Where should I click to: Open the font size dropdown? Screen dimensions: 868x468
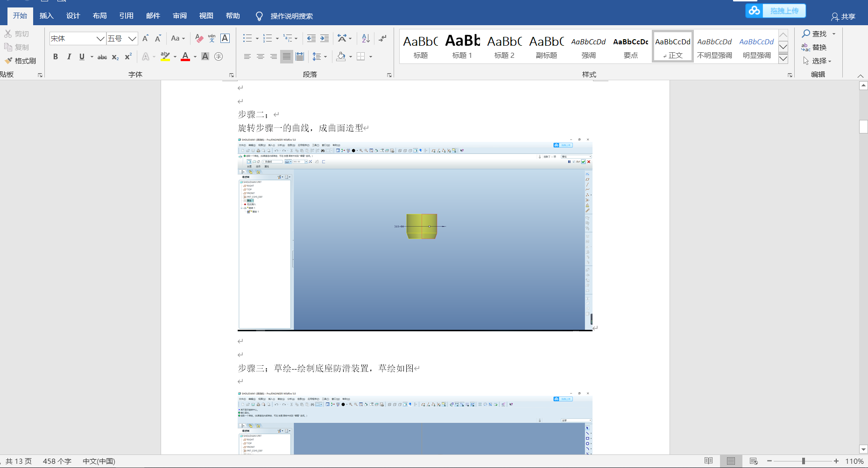(132, 38)
